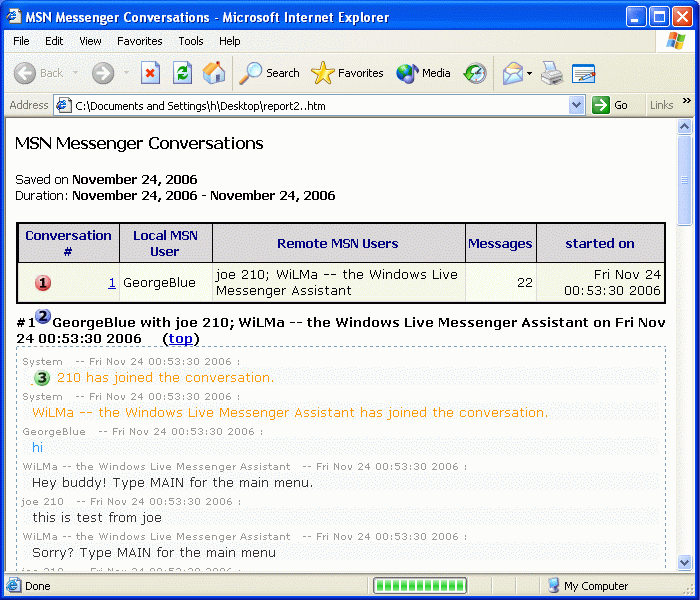The width and height of the screenshot is (700, 600).
Task: Maximize the Internet Explorer window
Action: click(659, 17)
